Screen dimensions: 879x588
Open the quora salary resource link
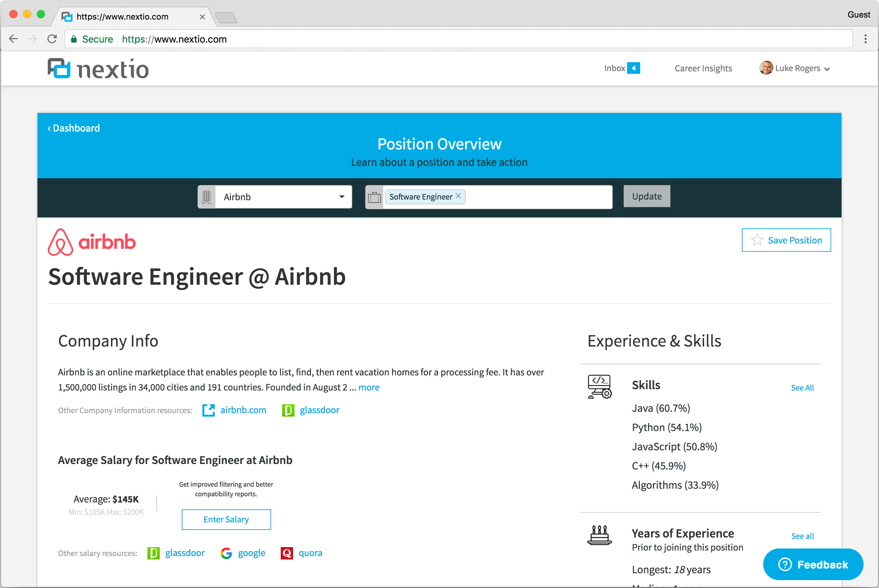310,553
